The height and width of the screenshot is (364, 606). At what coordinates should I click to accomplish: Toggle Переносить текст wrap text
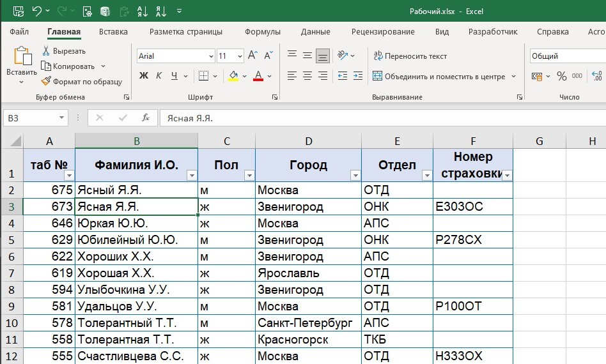(x=410, y=56)
